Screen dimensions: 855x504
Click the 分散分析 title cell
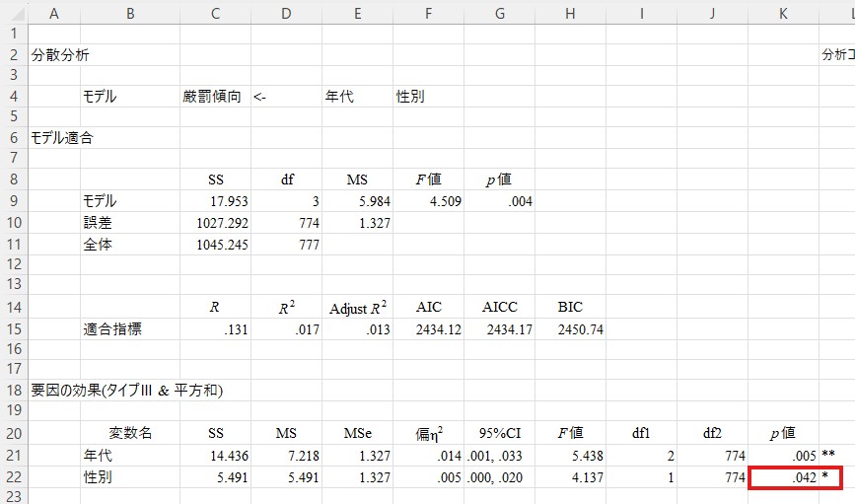pos(61,55)
